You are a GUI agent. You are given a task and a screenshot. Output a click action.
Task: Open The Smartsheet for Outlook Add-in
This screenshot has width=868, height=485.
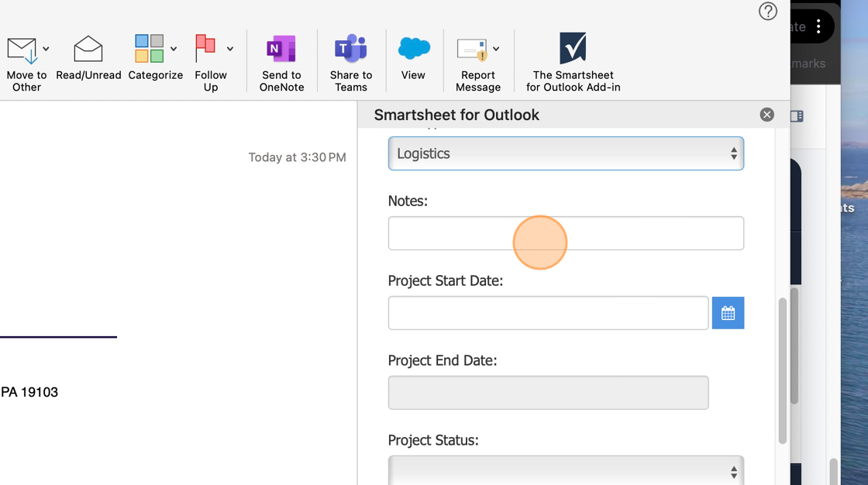coord(573,62)
